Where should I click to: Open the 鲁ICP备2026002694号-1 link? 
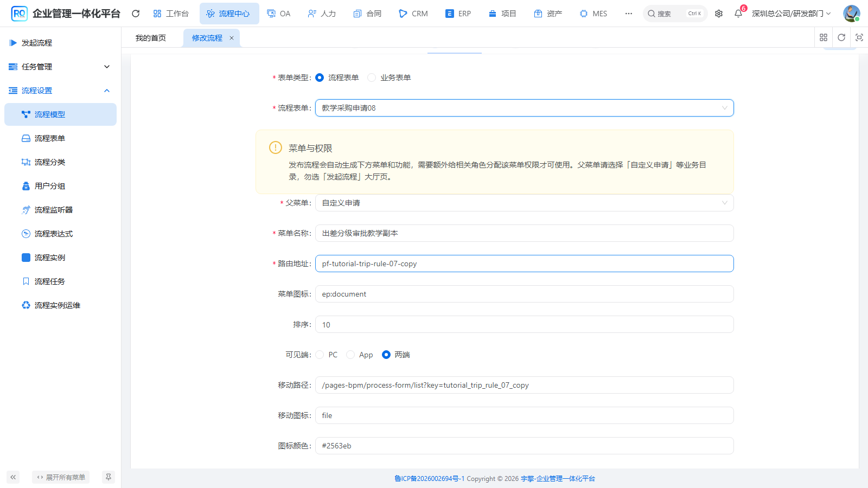tap(430, 479)
